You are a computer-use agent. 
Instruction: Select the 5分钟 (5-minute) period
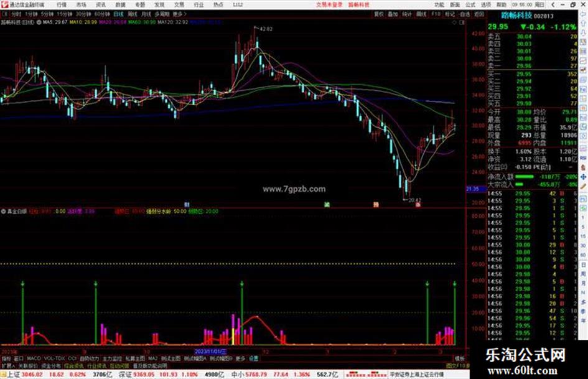[47, 14]
